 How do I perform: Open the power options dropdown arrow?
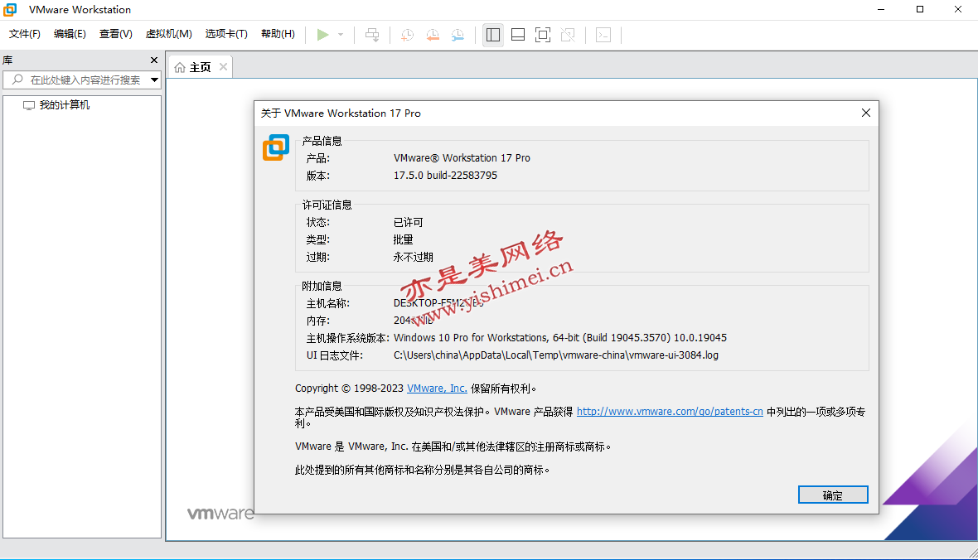pos(341,35)
